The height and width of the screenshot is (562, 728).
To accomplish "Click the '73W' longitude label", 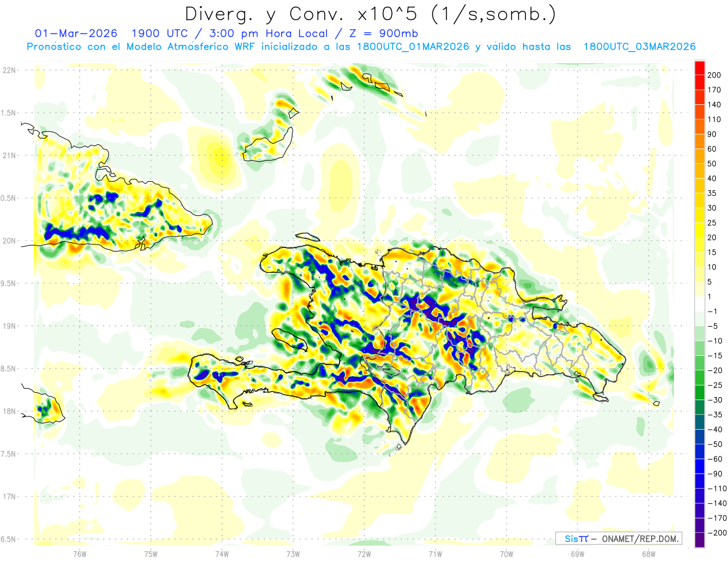I will pyautogui.click(x=293, y=554).
